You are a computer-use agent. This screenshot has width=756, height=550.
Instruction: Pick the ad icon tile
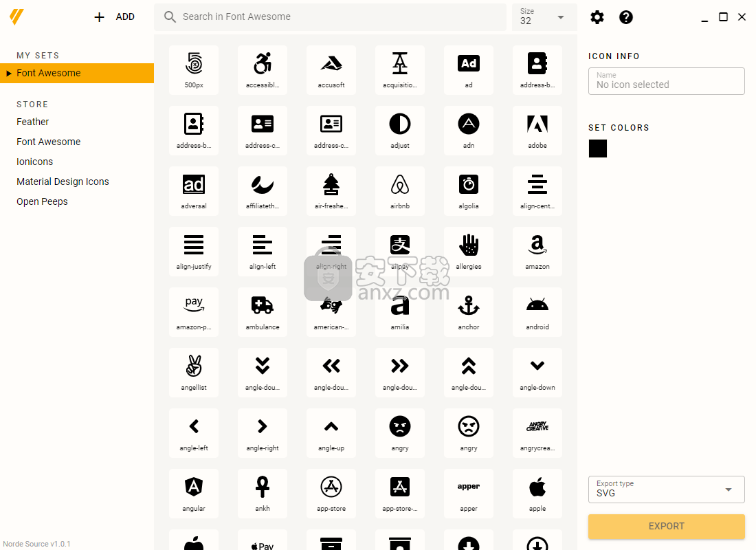tap(469, 70)
